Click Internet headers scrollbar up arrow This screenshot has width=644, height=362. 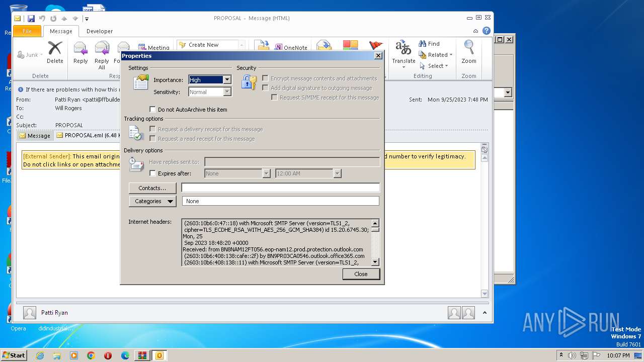375,223
